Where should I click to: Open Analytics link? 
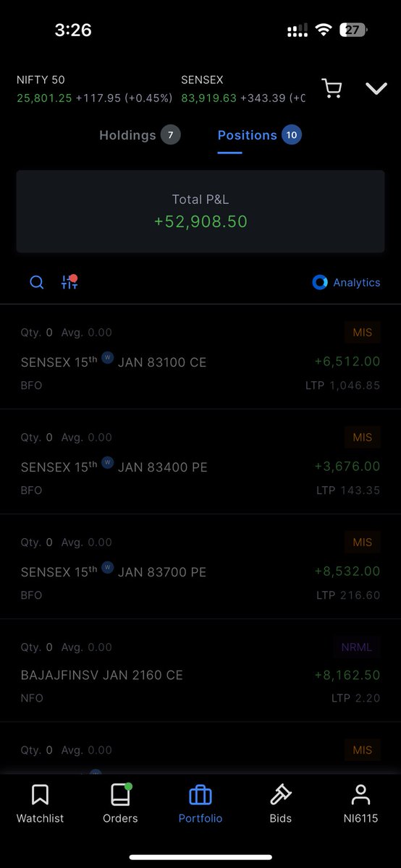(x=346, y=283)
